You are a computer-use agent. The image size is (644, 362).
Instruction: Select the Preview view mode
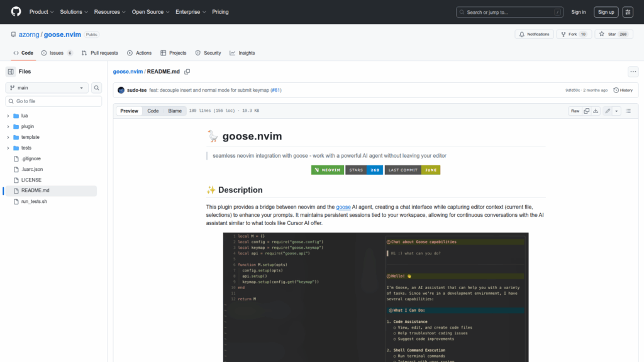click(130, 111)
